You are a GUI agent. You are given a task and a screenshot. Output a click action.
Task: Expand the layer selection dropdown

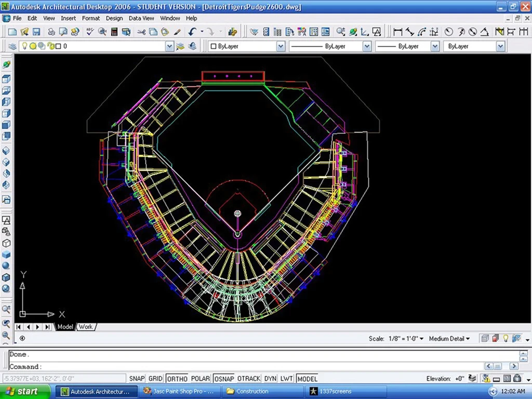tap(169, 46)
